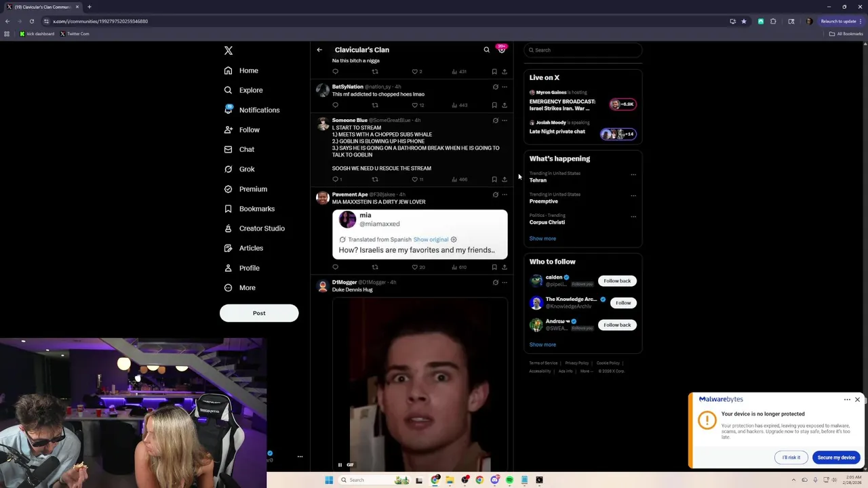Screen dimensions: 868x488
Task: Open Chat in the X sidebar
Action: coord(239,149)
